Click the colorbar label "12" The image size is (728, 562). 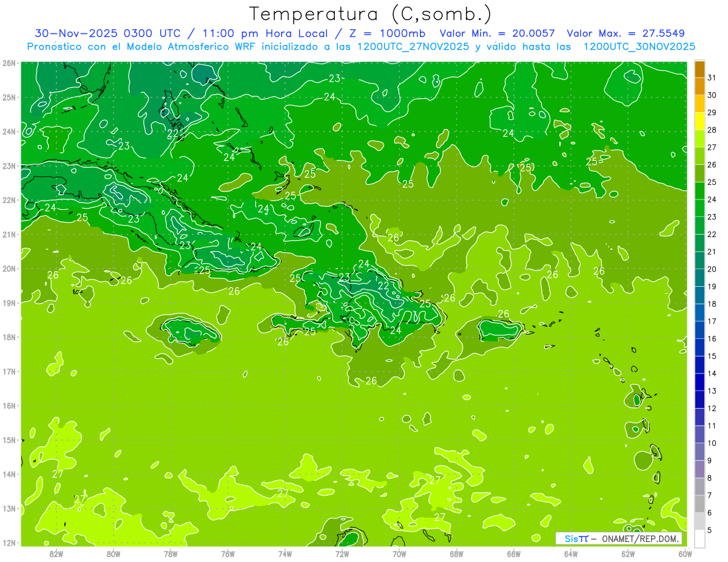point(712,409)
